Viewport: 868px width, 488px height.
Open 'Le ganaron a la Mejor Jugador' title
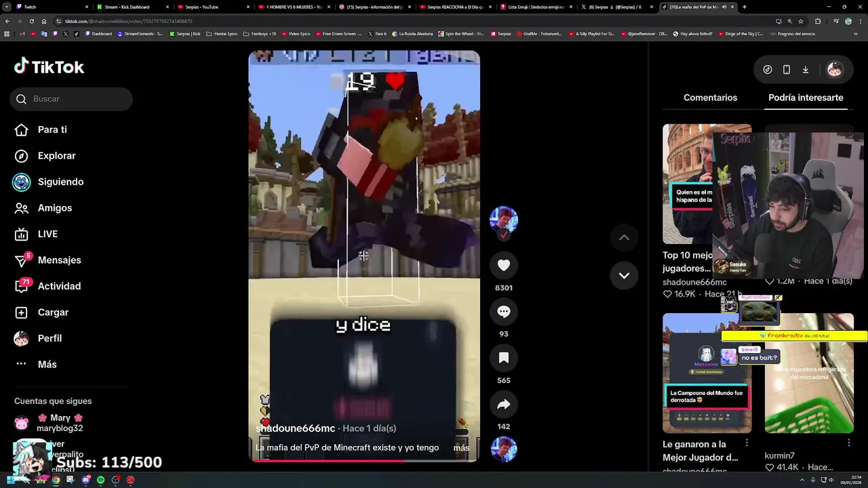(700, 451)
